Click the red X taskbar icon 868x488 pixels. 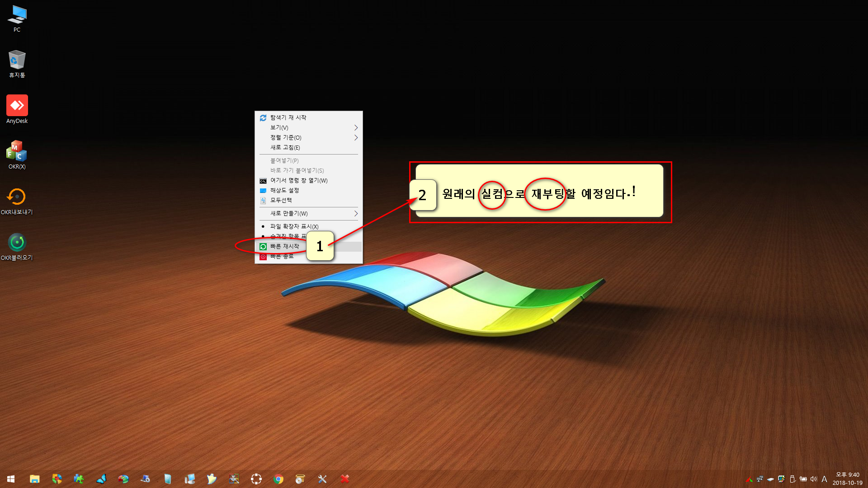tap(345, 479)
